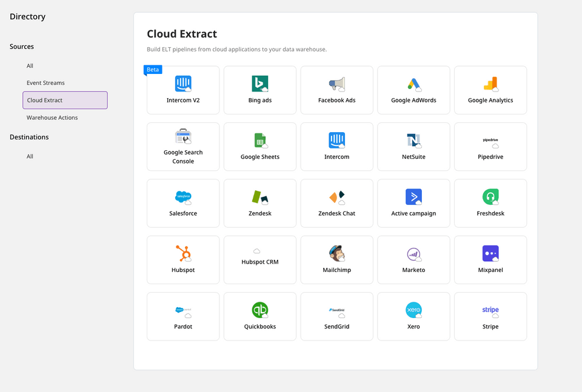Switch to Warehouse Actions section

(53, 118)
